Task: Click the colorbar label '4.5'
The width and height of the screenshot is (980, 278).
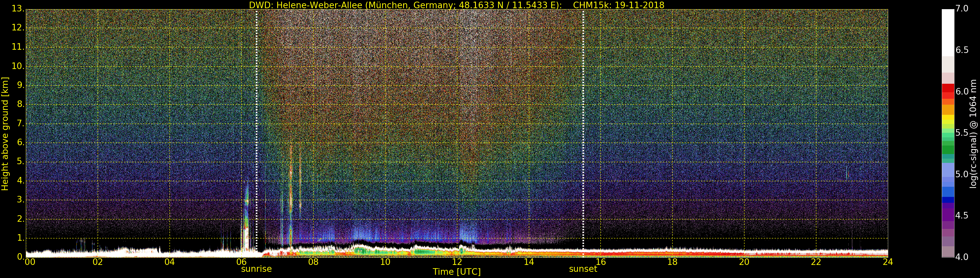Action: coord(962,216)
